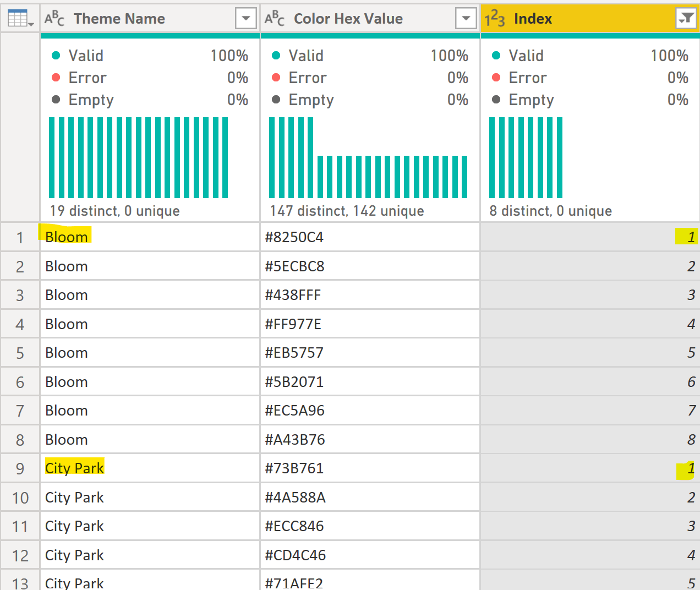
Task: Select Index value 4 in row 12
Action: tap(590, 555)
